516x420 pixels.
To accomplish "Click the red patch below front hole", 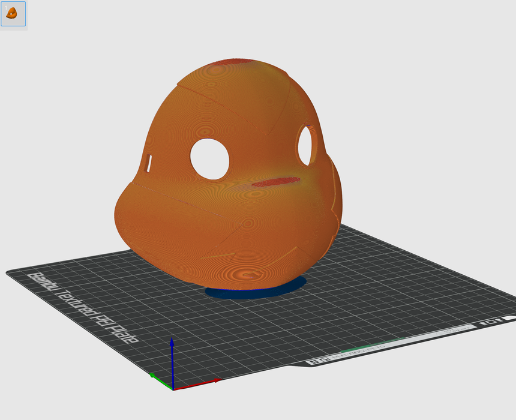I will tap(275, 182).
